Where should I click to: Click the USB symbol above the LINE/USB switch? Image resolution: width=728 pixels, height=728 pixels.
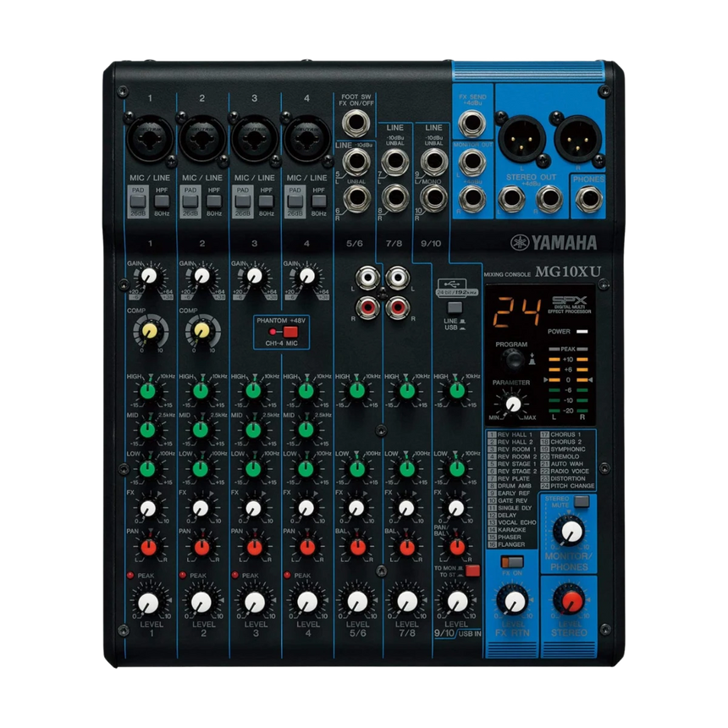point(451,284)
